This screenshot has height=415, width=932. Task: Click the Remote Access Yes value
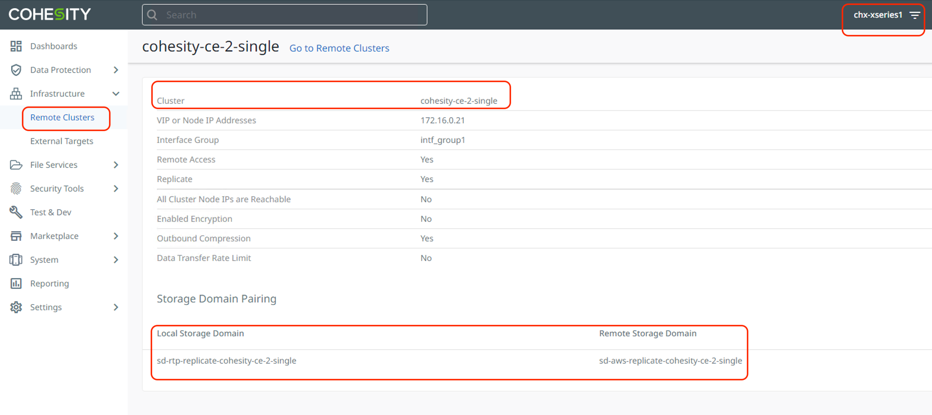point(427,159)
